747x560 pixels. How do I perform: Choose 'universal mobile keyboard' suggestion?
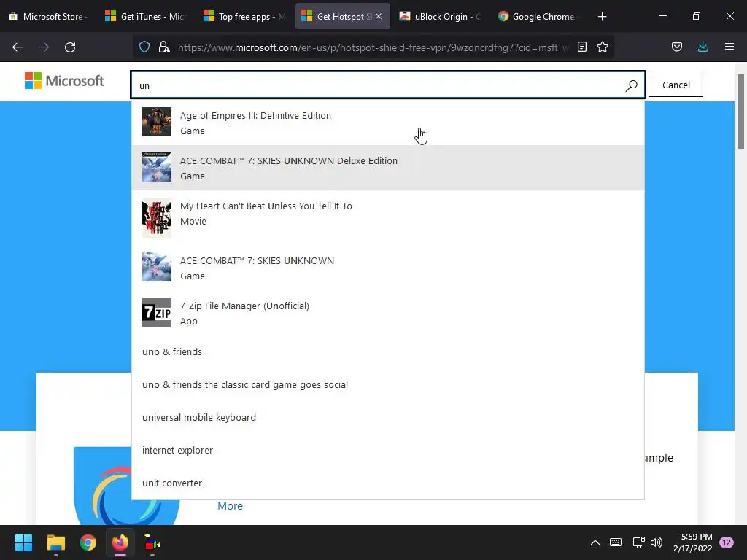click(x=388, y=418)
